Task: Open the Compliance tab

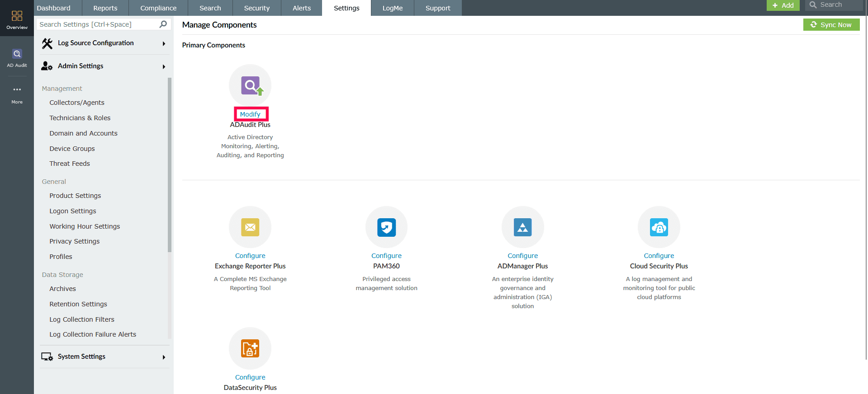Action: (x=158, y=8)
